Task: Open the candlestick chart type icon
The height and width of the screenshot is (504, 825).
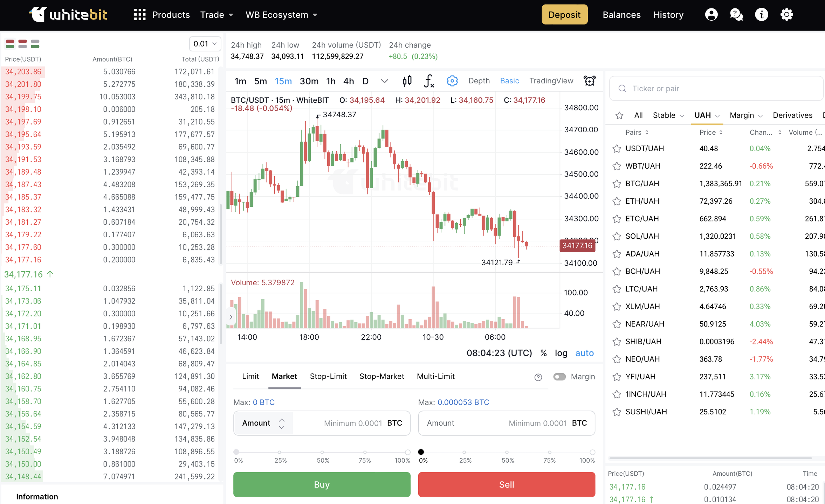Action: point(407,81)
